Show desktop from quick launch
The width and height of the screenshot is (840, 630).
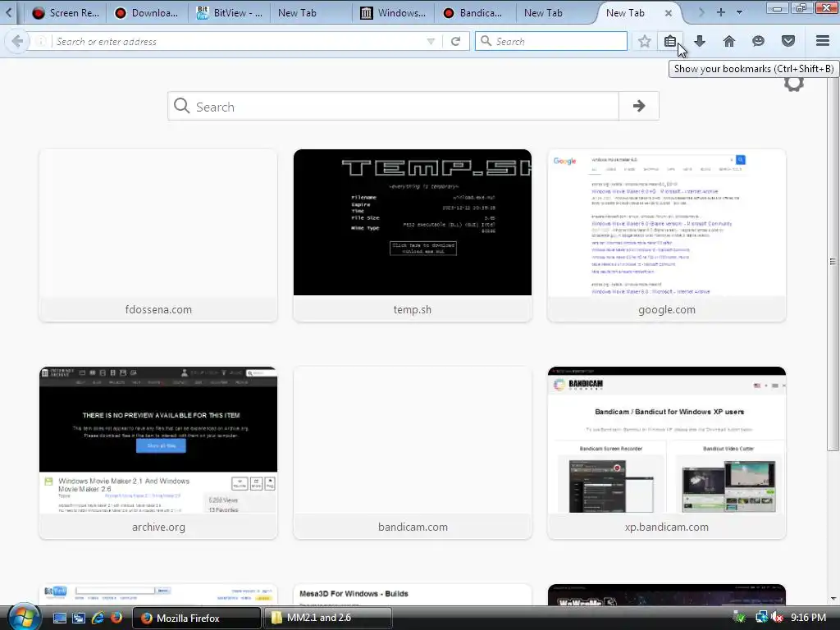pos(59,618)
